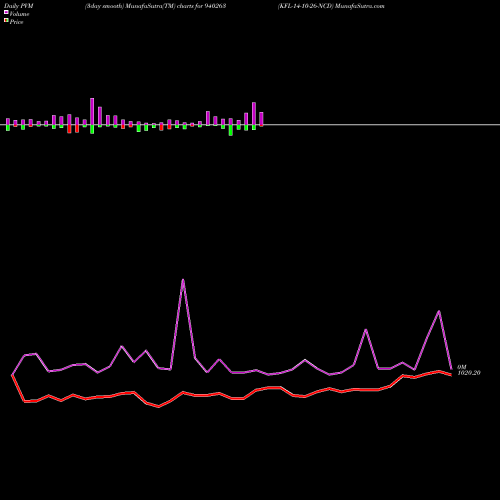Click the Price legend label
The width and height of the screenshot is (500, 500).
(16, 22)
